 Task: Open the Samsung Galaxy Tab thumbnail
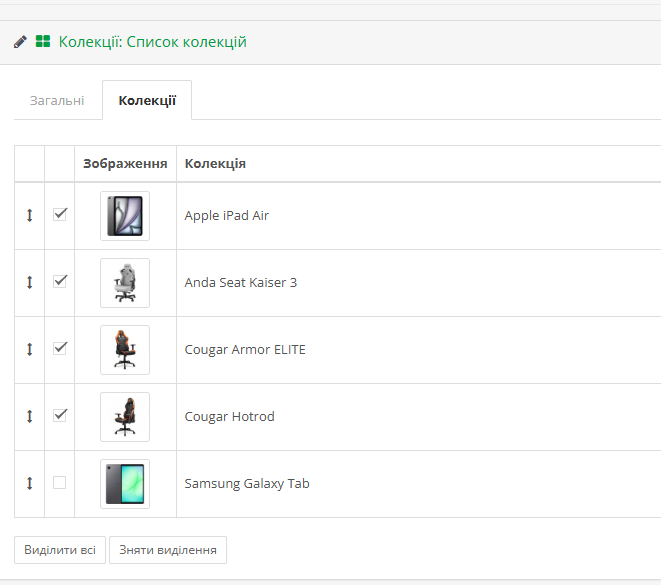pos(125,484)
